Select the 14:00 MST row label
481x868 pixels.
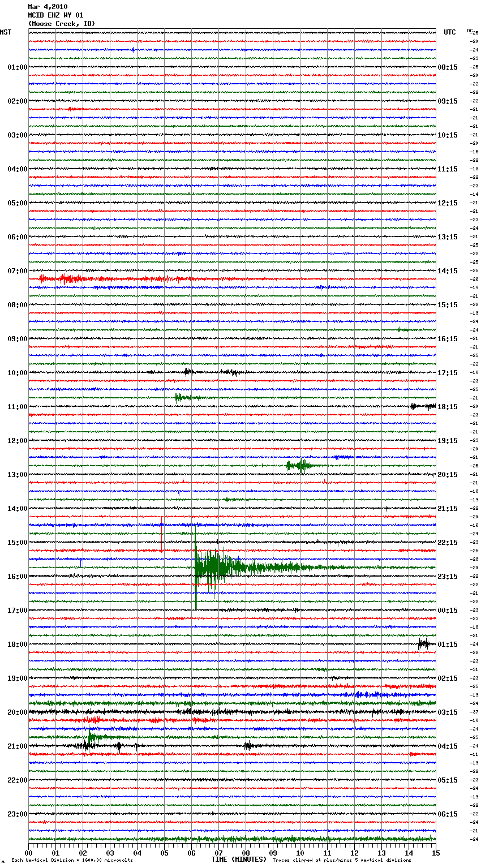18,509
